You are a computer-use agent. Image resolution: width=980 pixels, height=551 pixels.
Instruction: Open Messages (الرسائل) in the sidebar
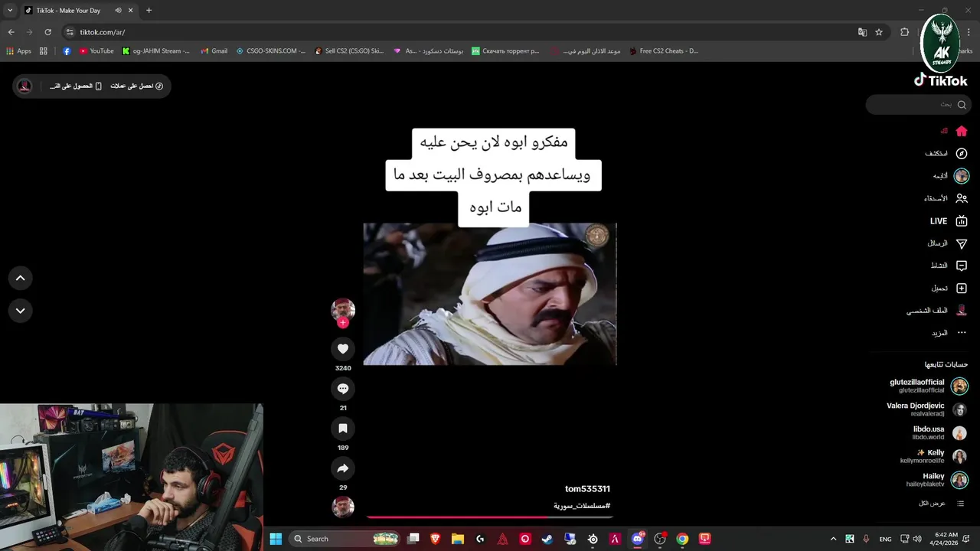click(x=947, y=243)
